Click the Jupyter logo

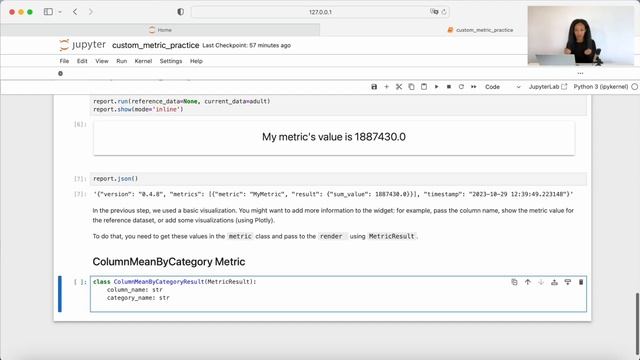pyautogui.click(x=82, y=45)
